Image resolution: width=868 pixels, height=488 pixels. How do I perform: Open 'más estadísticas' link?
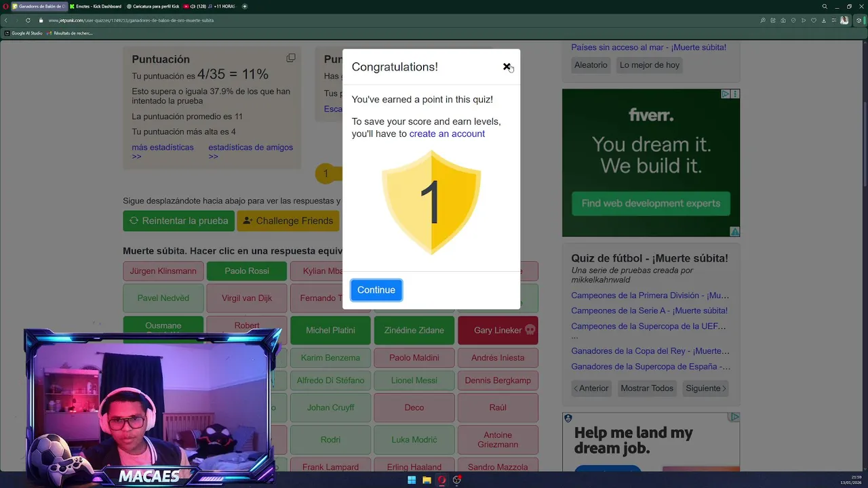pos(163,151)
